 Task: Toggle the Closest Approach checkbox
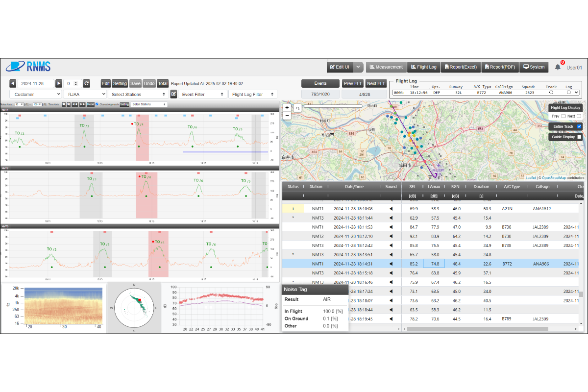[x=97, y=104]
